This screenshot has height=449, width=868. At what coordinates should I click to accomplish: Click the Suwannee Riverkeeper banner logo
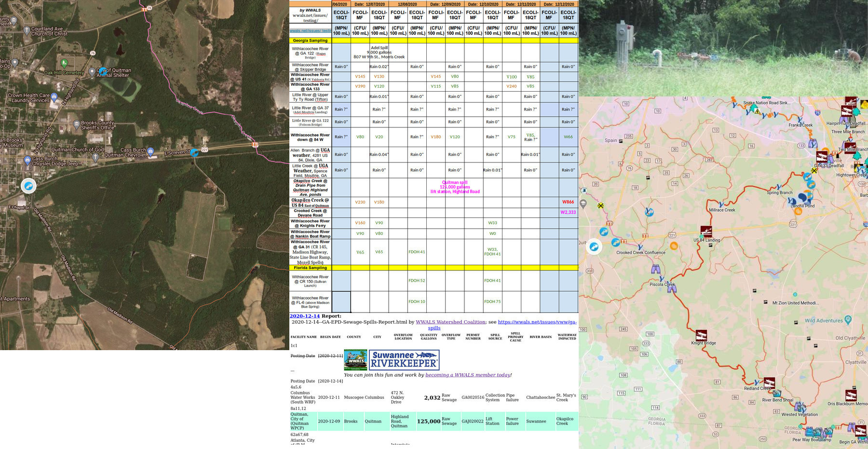point(404,360)
